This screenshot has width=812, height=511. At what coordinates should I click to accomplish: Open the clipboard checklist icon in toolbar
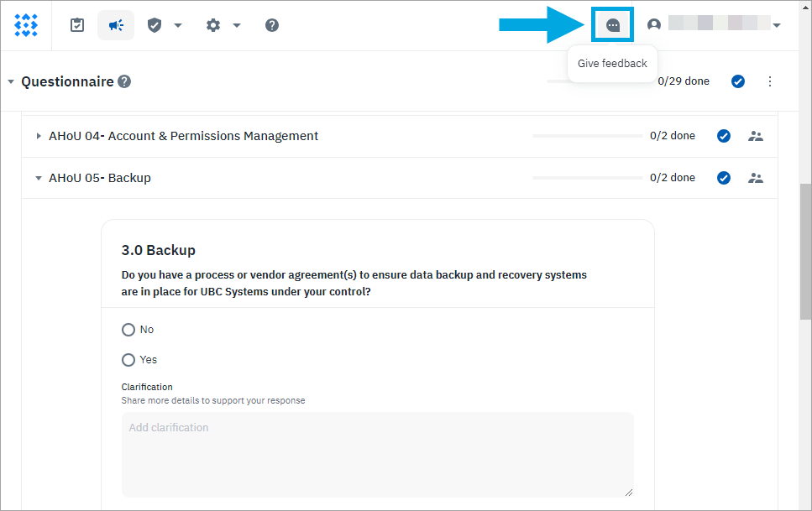77,25
